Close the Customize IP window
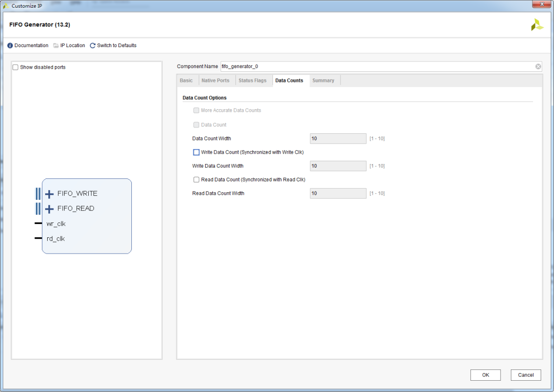This screenshot has width=554, height=392. tap(542, 4)
